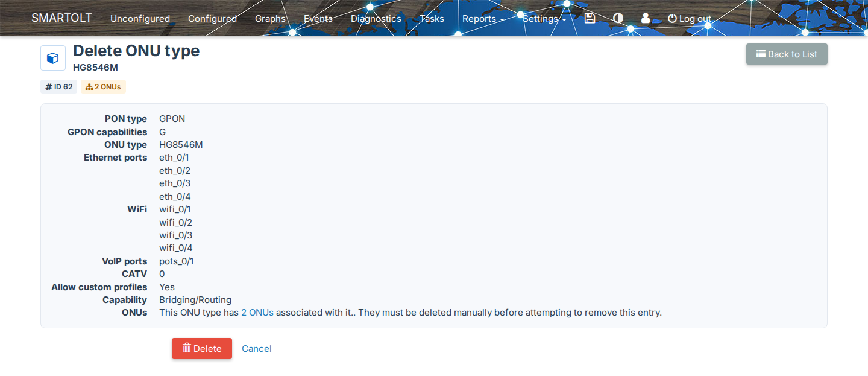The width and height of the screenshot is (868, 376).
Task: Click the CATV value 0
Action: pos(162,274)
